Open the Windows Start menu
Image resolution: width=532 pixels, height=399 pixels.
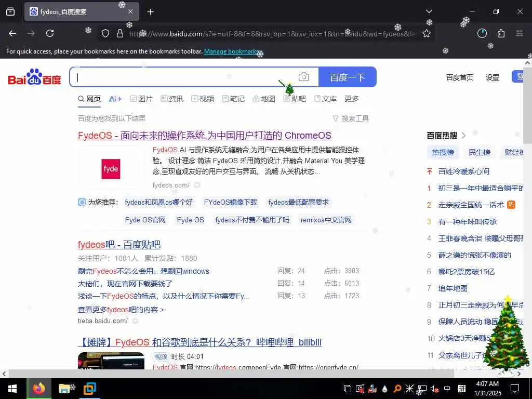(x=12, y=389)
